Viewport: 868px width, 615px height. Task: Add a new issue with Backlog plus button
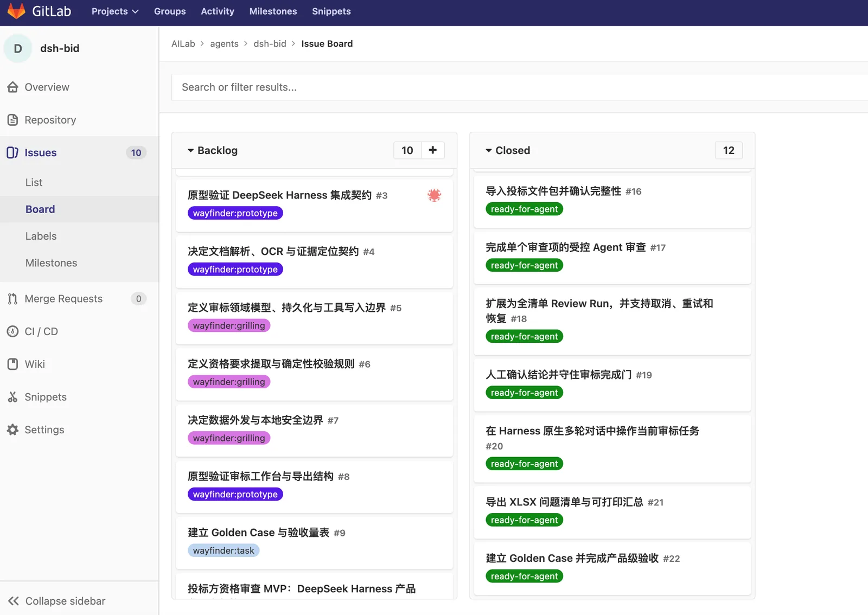click(433, 150)
